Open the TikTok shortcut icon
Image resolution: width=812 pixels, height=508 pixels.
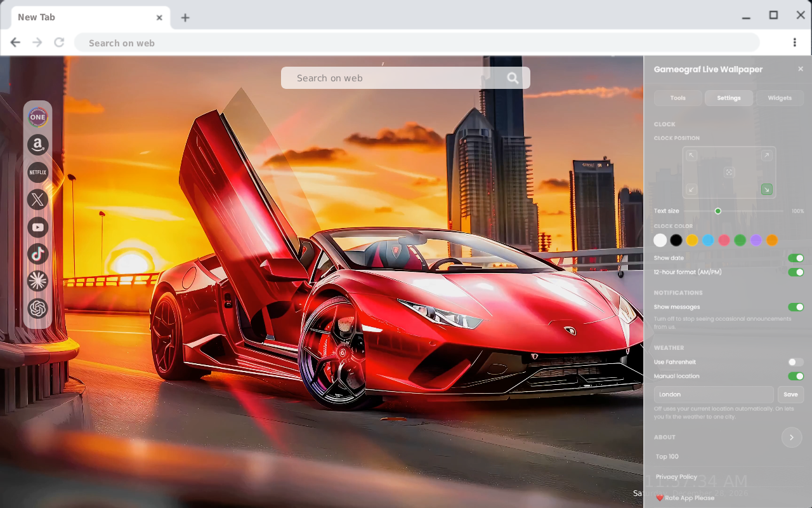coord(38,254)
